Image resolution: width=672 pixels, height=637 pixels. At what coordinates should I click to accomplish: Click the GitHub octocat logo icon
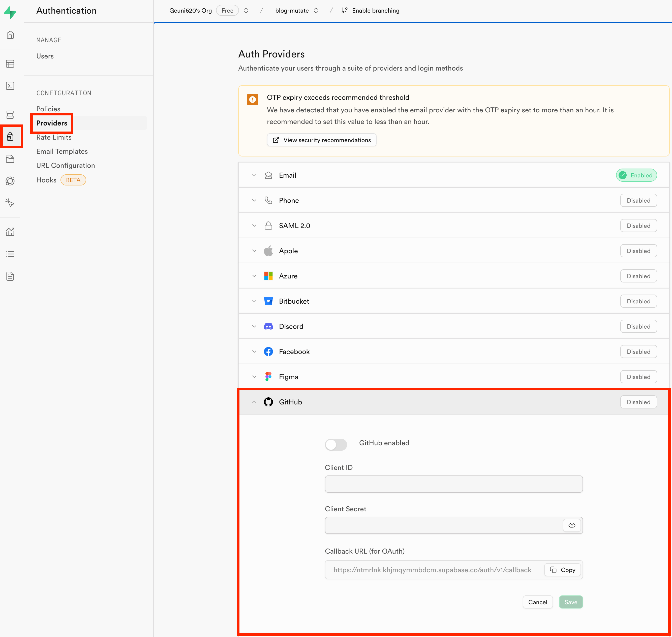tap(268, 402)
